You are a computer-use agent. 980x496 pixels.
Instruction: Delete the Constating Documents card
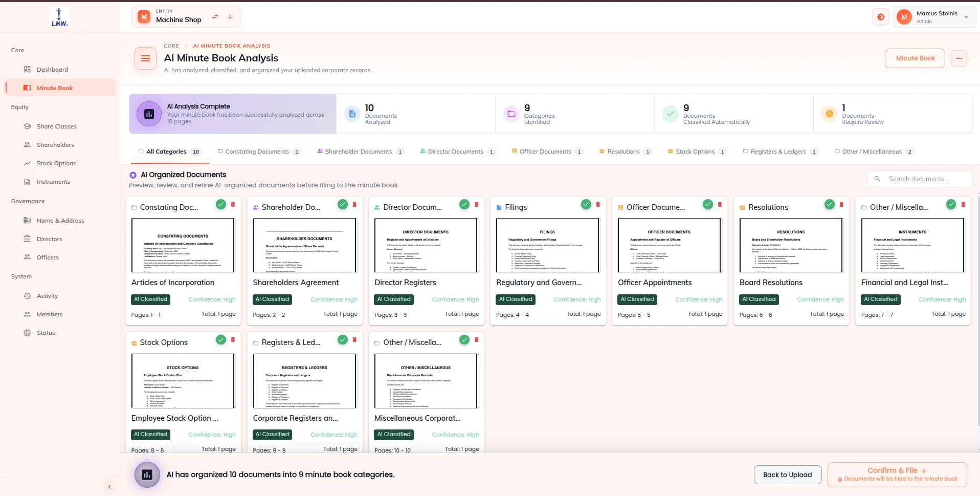(233, 205)
